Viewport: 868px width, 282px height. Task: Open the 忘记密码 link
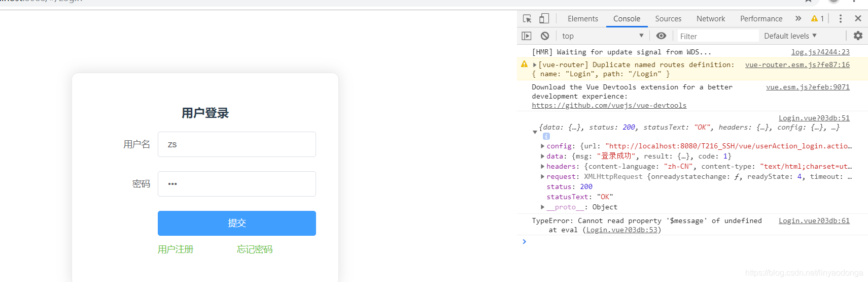[255, 249]
